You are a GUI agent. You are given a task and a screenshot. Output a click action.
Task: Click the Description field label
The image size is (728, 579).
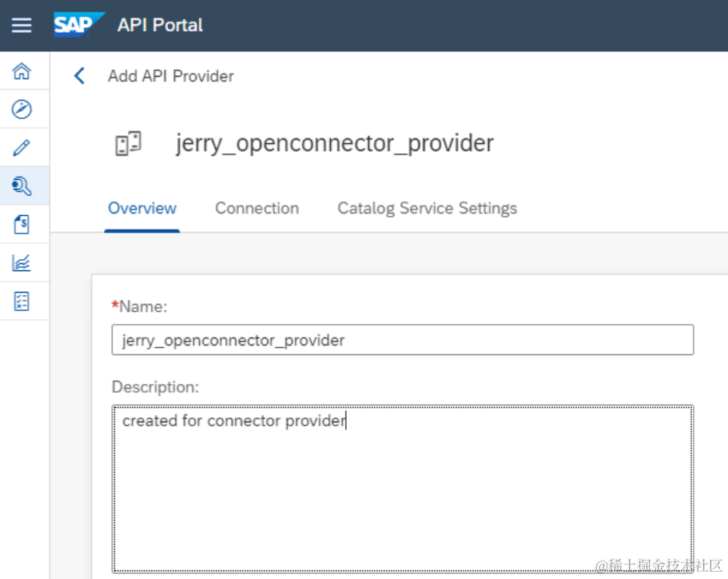click(155, 387)
